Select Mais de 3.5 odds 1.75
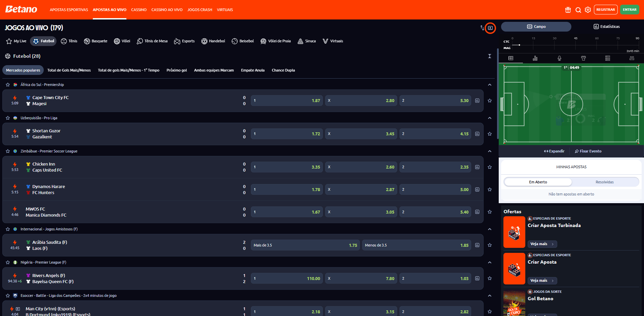This screenshot has width=644, height=316. point(305,245)
